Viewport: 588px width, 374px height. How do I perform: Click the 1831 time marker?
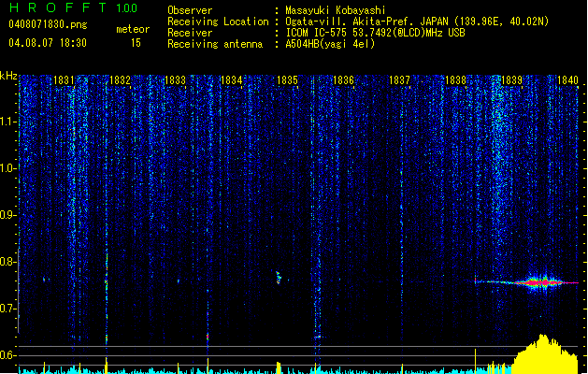(x=64, y=80)
